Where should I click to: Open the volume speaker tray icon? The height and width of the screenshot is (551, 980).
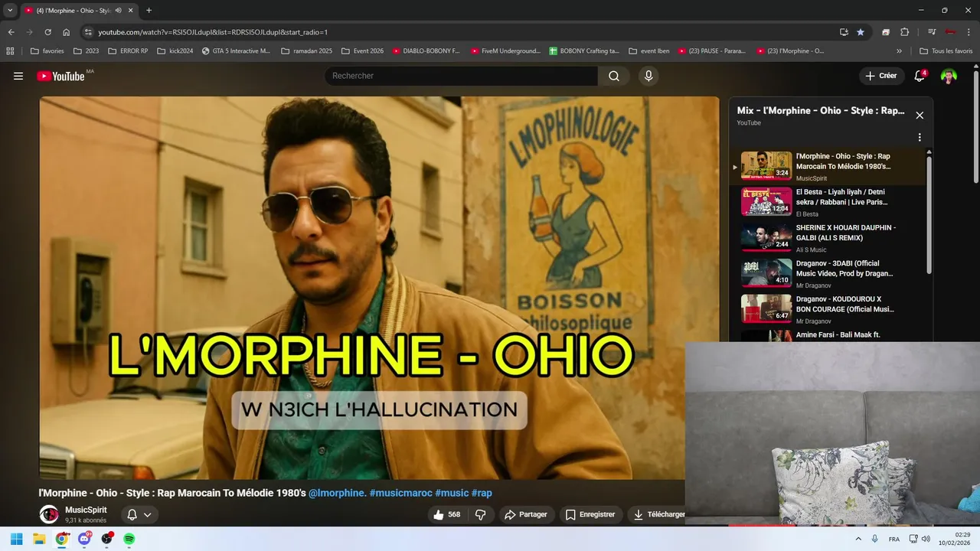pyautogui.click(x=926, y=539)
